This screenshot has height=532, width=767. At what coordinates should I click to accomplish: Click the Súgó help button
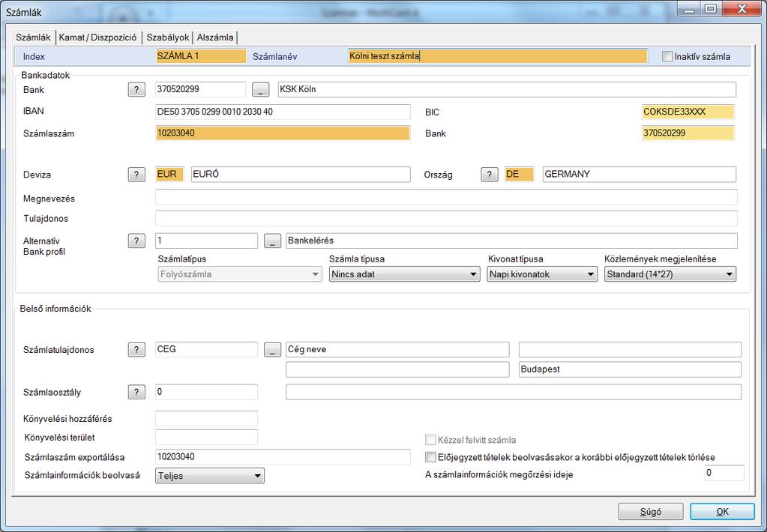(651, 512)
